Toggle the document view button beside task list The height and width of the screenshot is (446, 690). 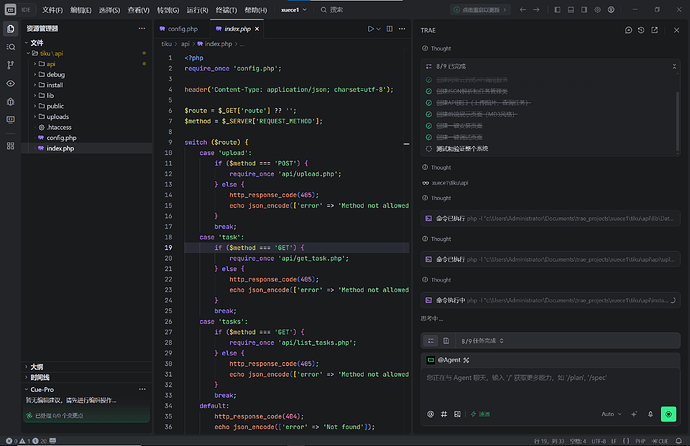(x=446, y=341)
